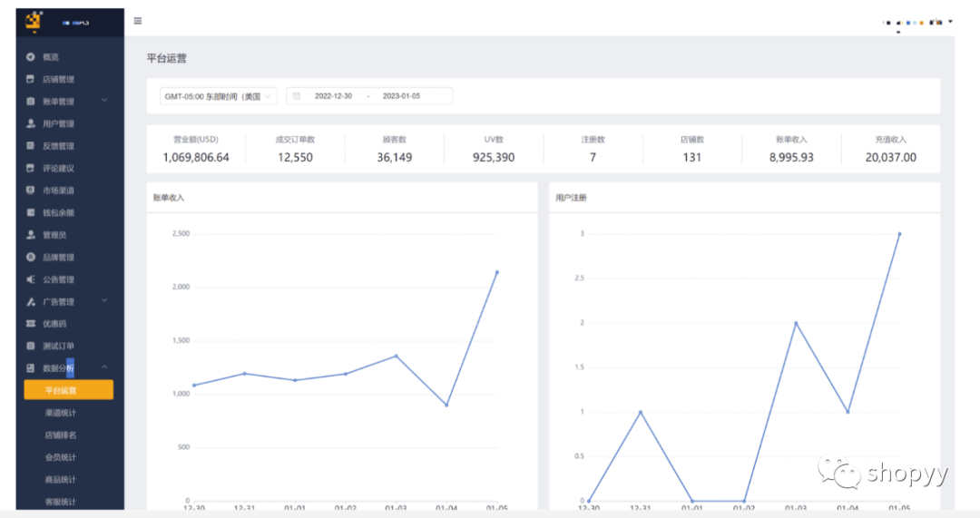This screenshot has width=980, height=518.
Task: Go to 会员统计 page
Action: click(x=61, y=457)
